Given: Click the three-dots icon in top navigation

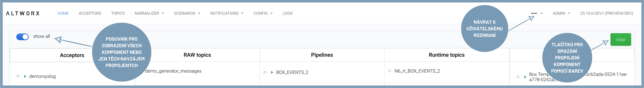Looking at the screenshot, I should [x=534, y=13].
